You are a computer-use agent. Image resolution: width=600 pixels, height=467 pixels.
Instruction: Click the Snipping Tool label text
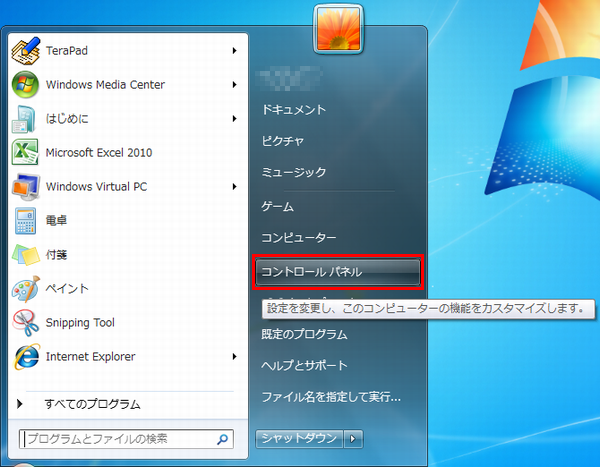(x=80, y=323)
